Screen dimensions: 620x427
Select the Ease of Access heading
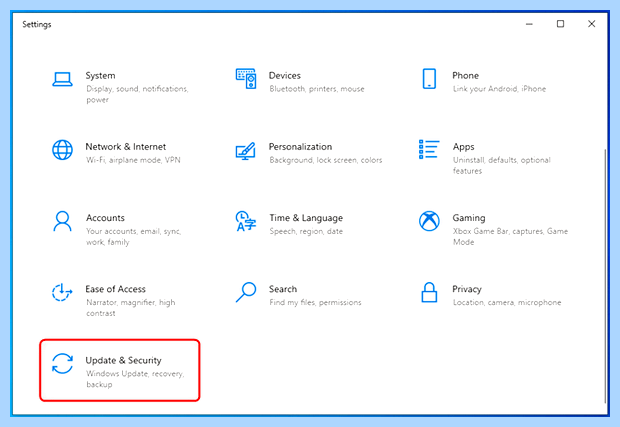click(x=115, y=289)
